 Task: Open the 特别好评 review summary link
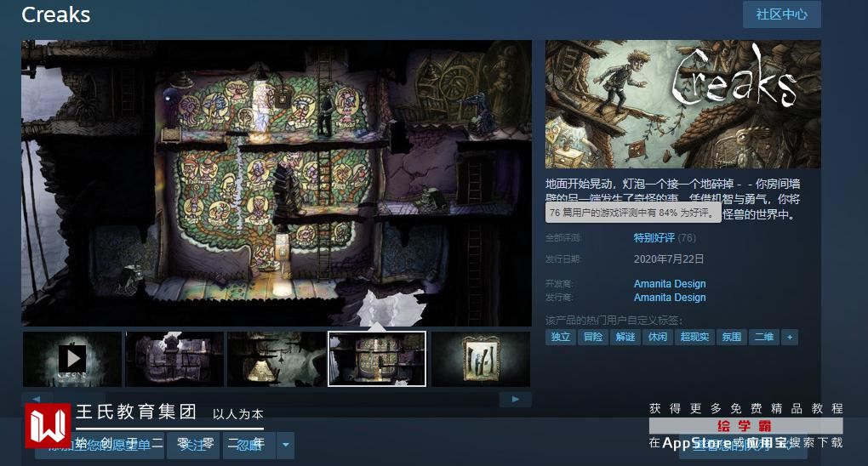pos(654,238)
